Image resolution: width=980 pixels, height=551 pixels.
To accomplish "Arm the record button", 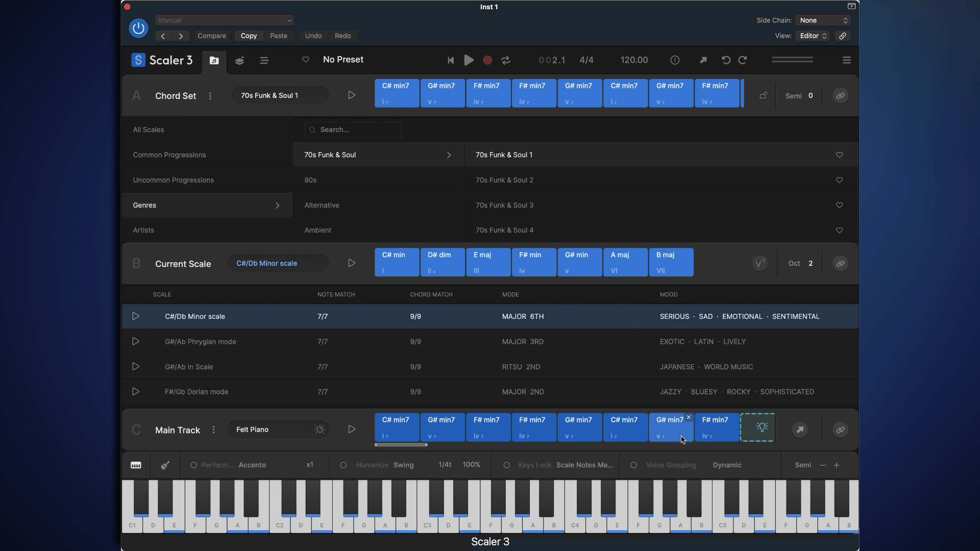I will [487, 60].
